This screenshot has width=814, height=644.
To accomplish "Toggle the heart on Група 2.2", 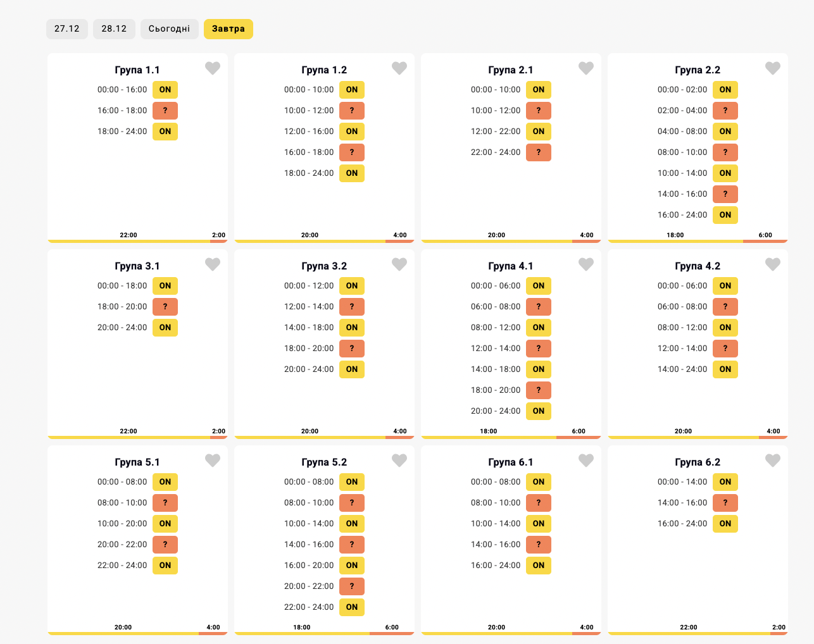I will click(x=773, y=68).
